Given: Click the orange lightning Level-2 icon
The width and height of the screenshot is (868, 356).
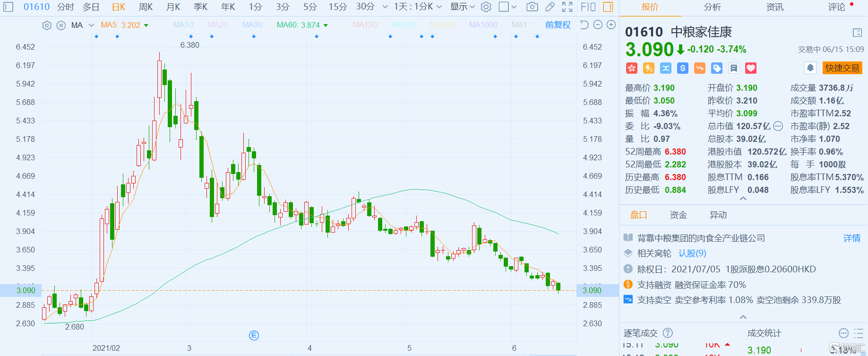Looking at the screenshot, I should (649, 68).
